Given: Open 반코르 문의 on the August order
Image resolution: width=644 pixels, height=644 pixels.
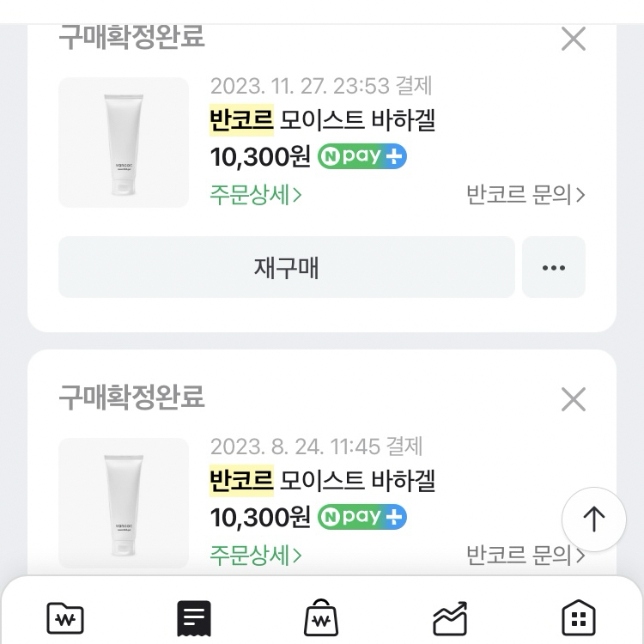Looking at the screenshot, I should coord(526,556).
